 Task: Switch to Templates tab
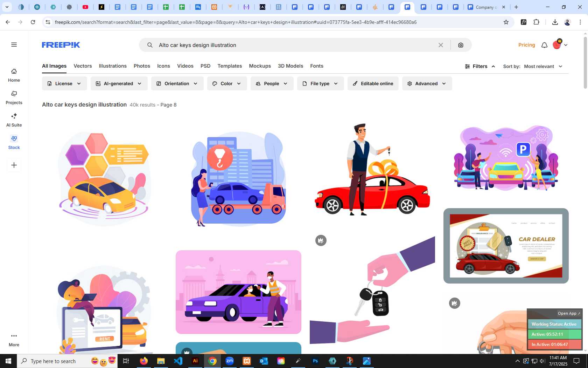pyautogui.click(x=230, y=66)
